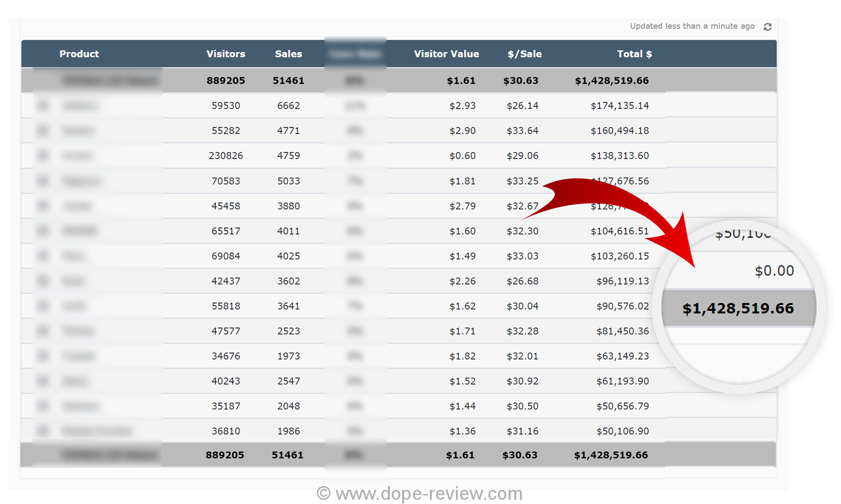841x504 pixels.
Task: Sort by the Product column header
Action: coord(79,54)
